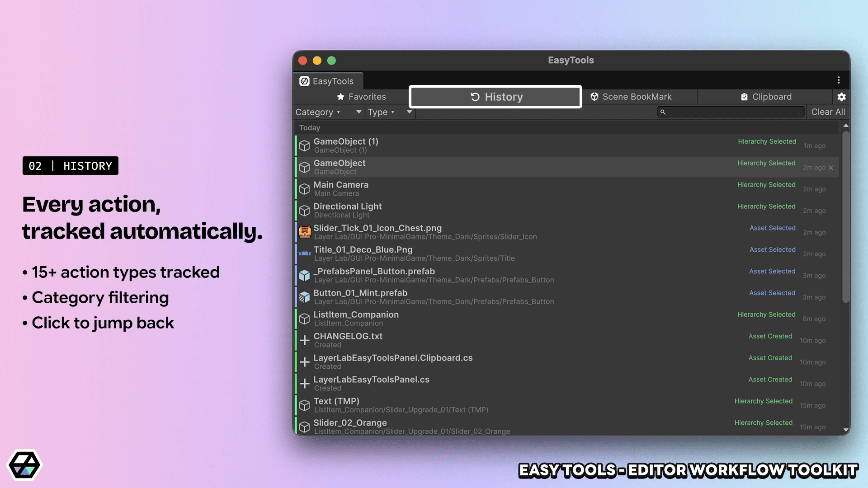
Task: Click the Scene BookMark cube icon
Action: 594,97
